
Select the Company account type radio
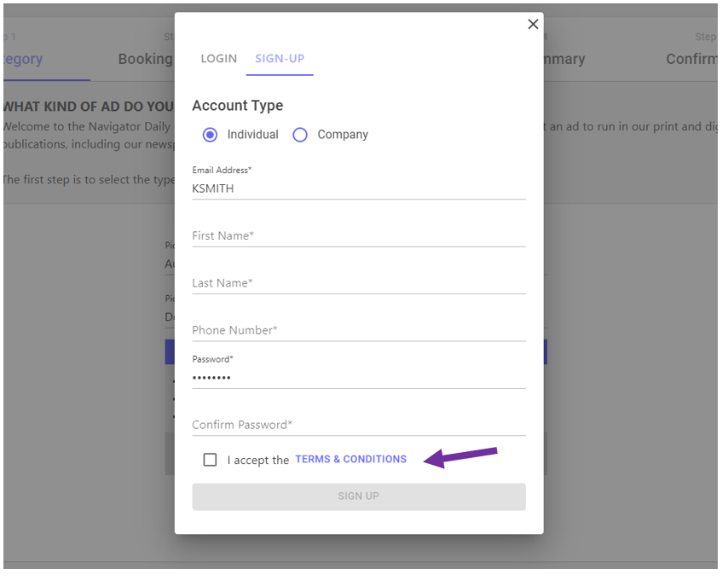(x=300, y=135)
